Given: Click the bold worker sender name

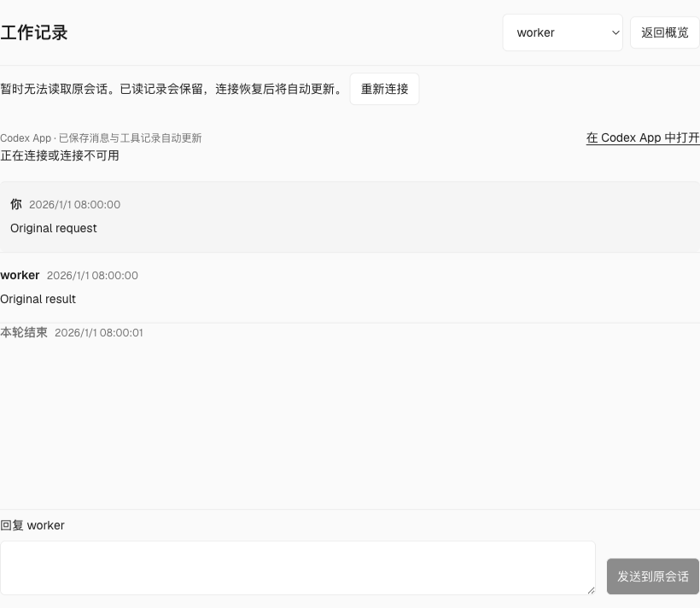Looking at the screenshot, I should click(x=20, y=275).
